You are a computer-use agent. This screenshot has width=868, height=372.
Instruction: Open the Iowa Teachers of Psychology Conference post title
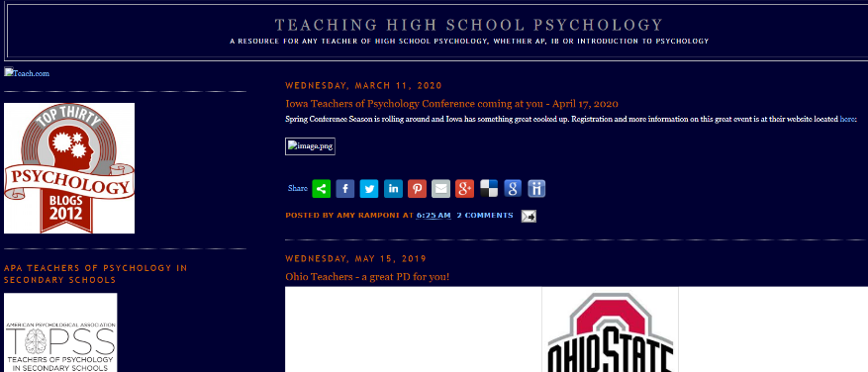pos(451,104)
